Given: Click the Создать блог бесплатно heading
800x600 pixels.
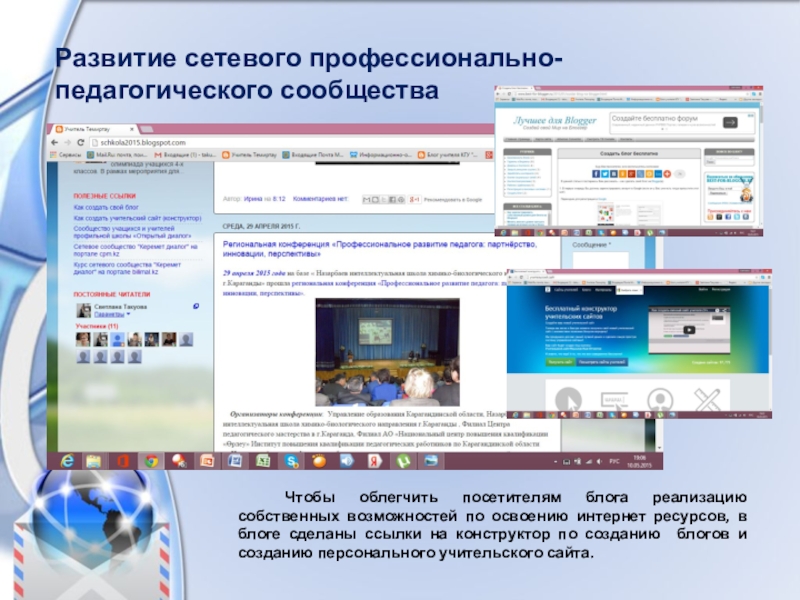Looking at the screenshot, I should coord(629,153).
